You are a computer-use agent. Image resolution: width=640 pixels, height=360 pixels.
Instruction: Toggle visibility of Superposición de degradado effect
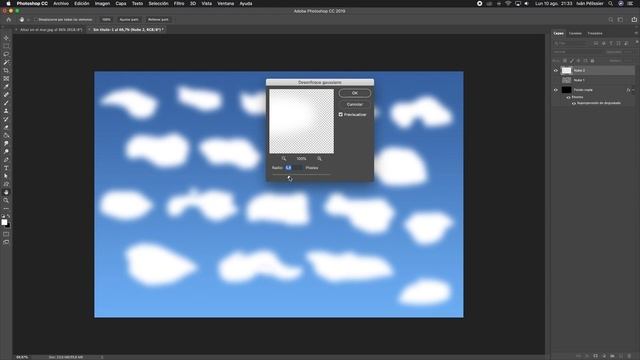point(573,103)
